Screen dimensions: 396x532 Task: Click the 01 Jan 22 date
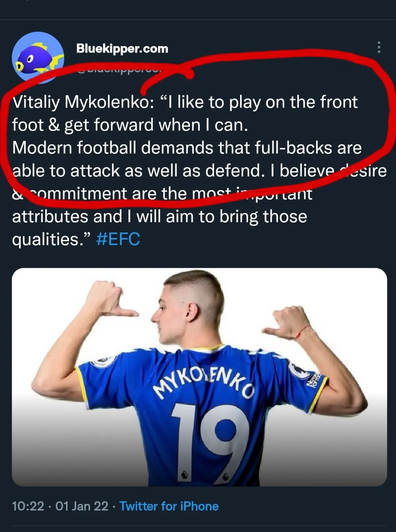[82, 506]
